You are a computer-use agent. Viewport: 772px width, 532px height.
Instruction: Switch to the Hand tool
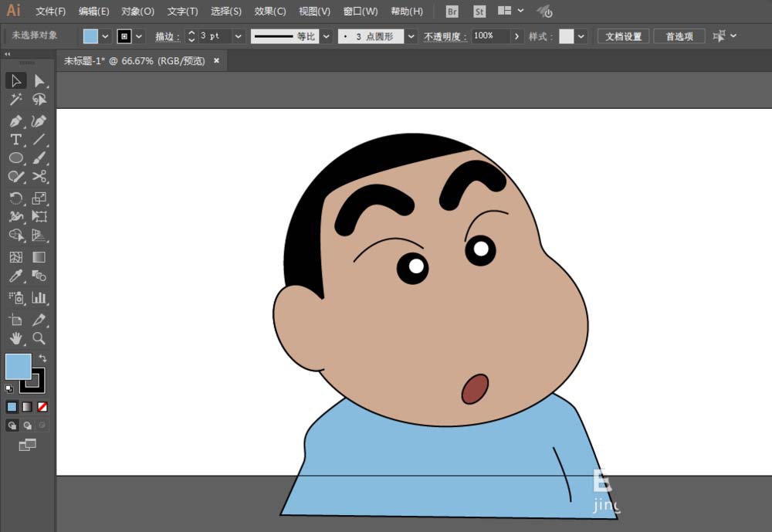coord(15,338)
